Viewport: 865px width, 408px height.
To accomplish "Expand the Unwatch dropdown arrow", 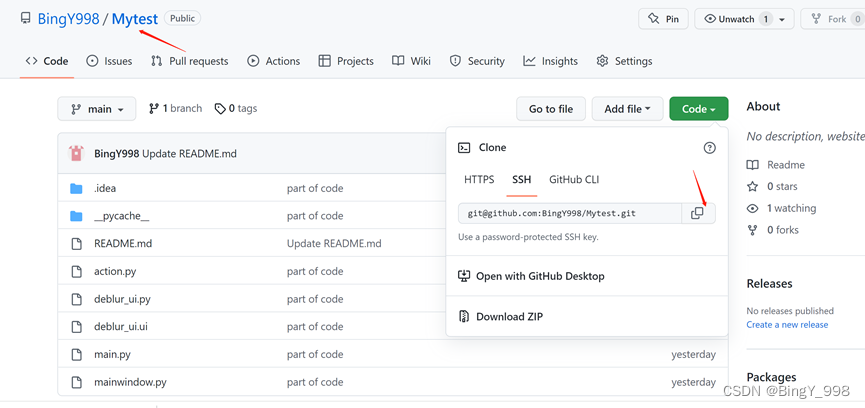I will click(x=782, y=19).
